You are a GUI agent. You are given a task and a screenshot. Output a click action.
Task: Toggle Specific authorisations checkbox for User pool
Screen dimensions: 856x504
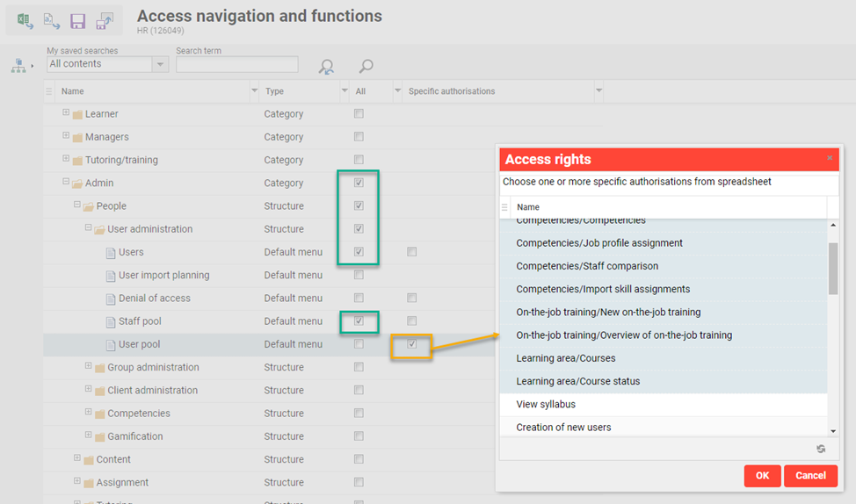point(412,344)
